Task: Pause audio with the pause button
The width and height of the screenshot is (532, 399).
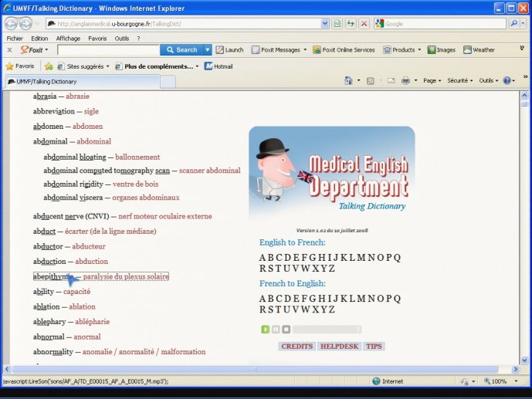Action: (276, 330)
